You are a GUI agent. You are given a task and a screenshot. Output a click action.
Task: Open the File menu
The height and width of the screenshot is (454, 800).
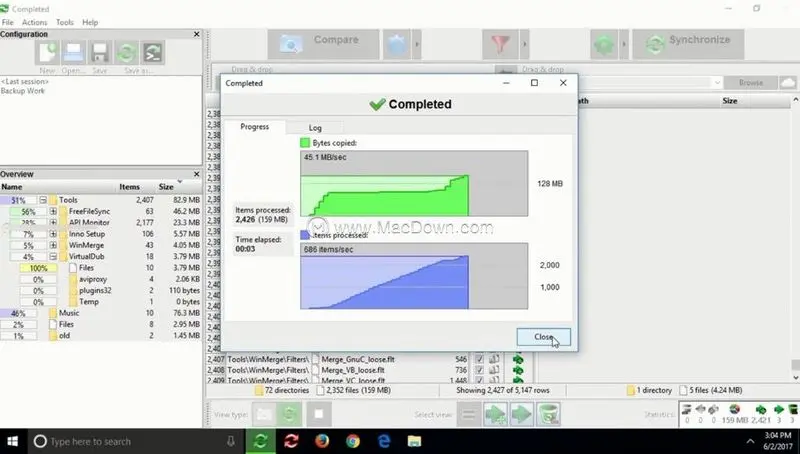pyautogui.click(x=8, y=22)
